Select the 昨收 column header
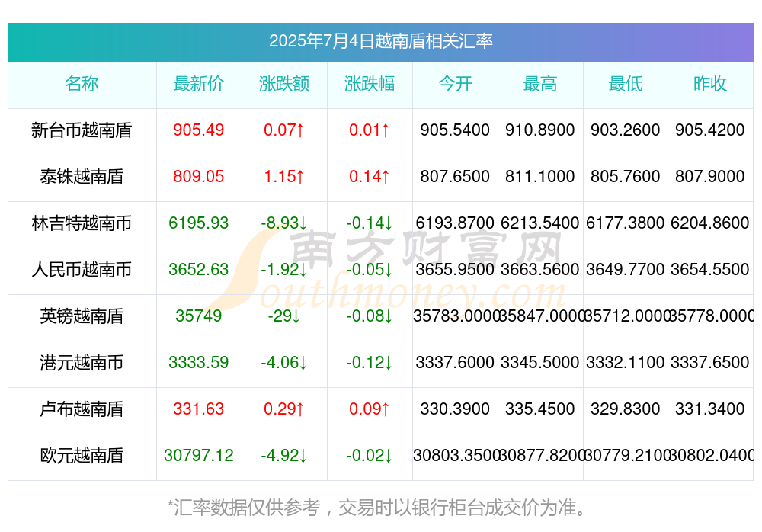 710,84
